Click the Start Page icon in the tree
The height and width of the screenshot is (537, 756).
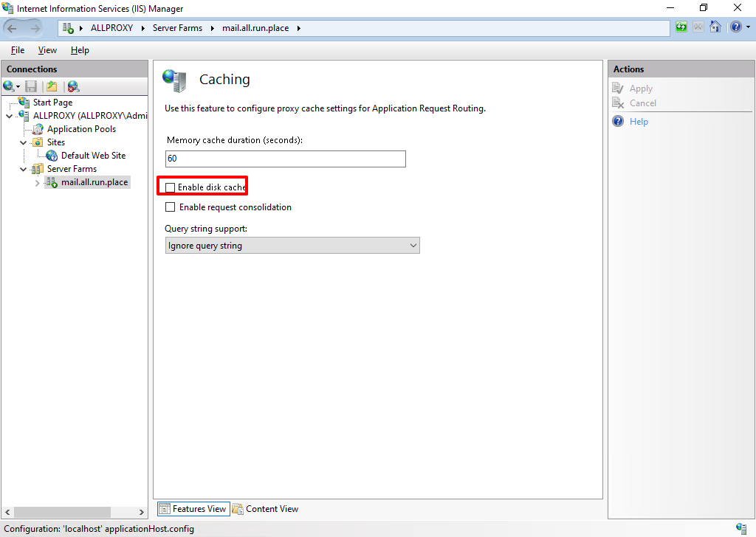point(24,102)
